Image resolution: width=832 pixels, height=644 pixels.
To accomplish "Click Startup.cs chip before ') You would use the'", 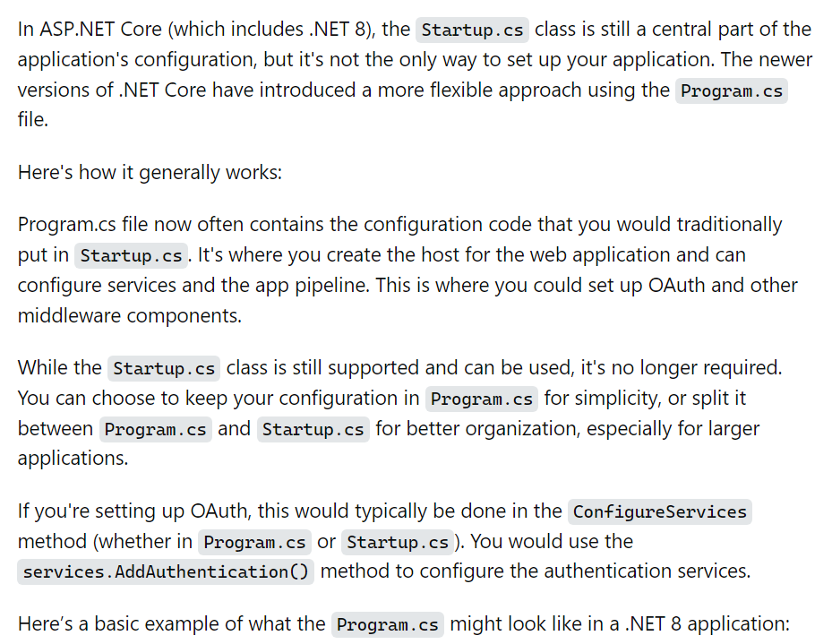I will 398,542.
